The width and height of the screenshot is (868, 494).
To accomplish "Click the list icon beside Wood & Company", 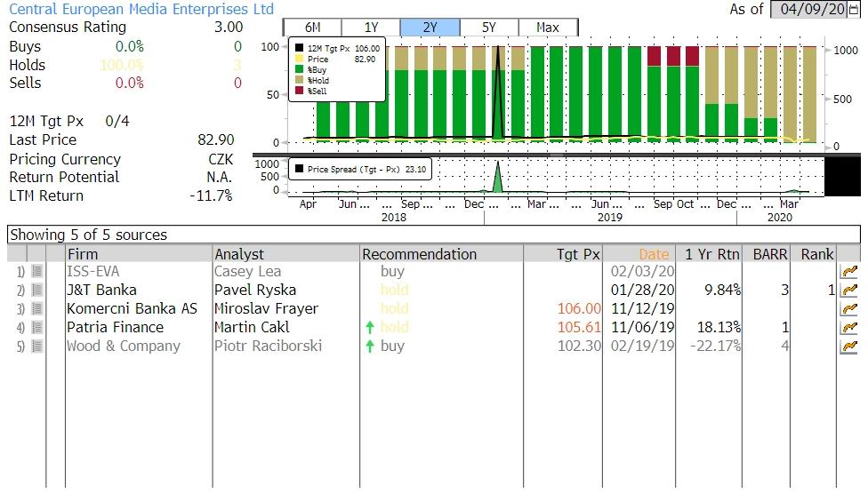I will point(37,347).
